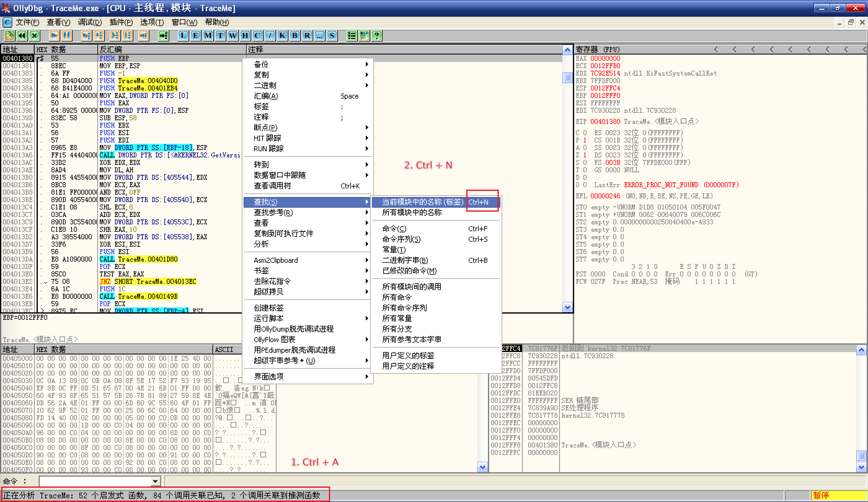Open Executable modules with E icon
Viewport: 868px width, 502px height.
pos(195,35)
